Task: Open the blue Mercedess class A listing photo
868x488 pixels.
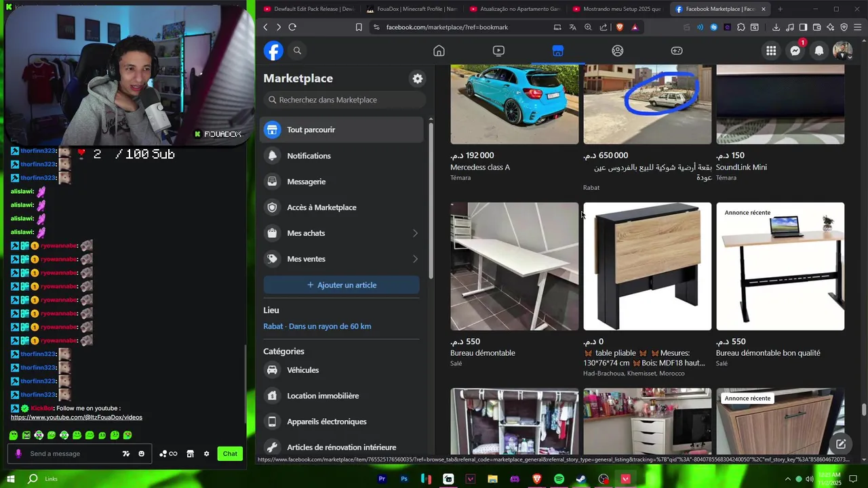Action: (x=514, y=104)
